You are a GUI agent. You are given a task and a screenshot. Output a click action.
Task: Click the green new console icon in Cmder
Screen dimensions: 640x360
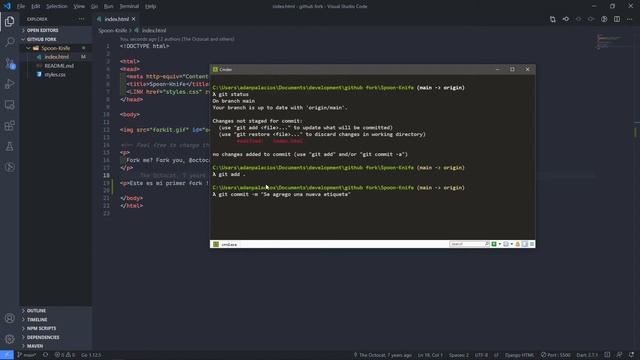pos(494,244)
